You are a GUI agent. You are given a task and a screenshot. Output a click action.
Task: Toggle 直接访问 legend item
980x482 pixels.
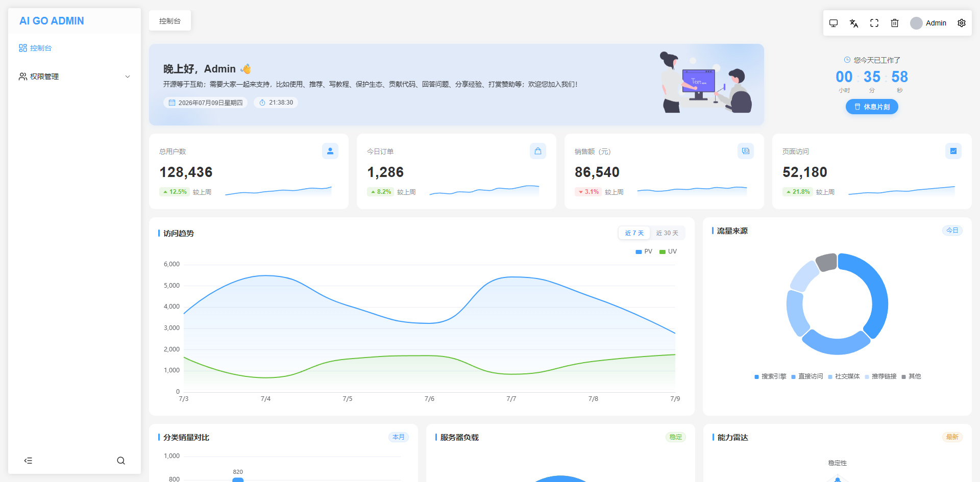pos(807,376)
